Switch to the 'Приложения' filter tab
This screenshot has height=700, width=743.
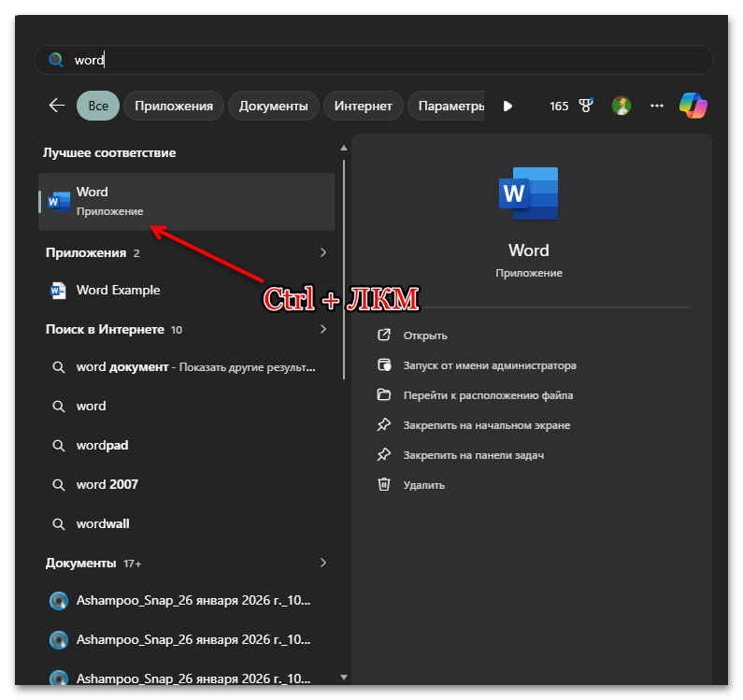[174, 106]
